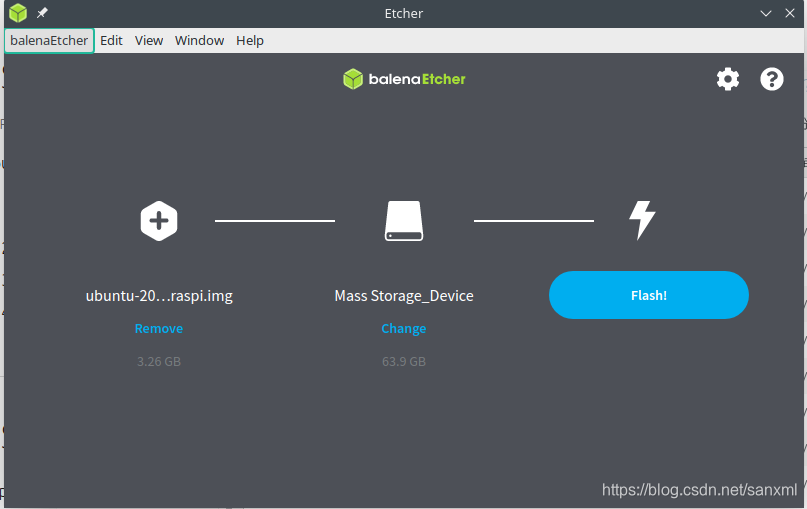Screen dimensions: 807x509
Task: Click the balenaEtcher logo in header
Action: (x=404, y=79)
